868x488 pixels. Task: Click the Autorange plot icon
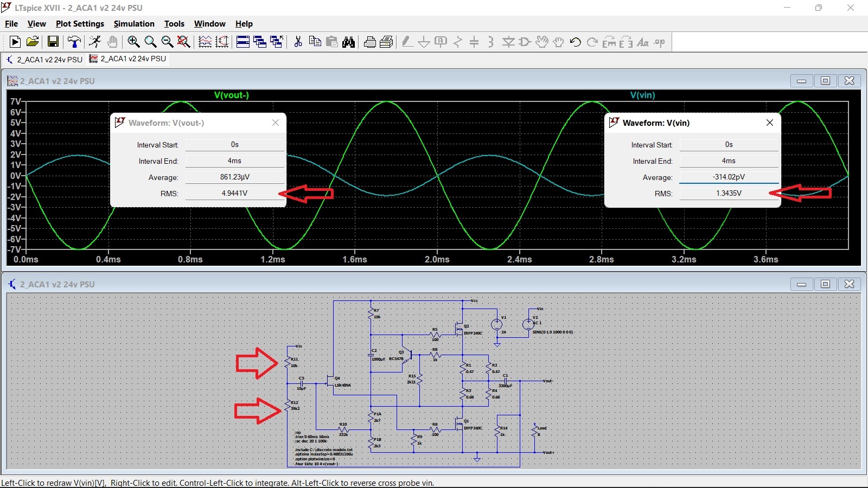pyautogui.click(x=205, y=42)
